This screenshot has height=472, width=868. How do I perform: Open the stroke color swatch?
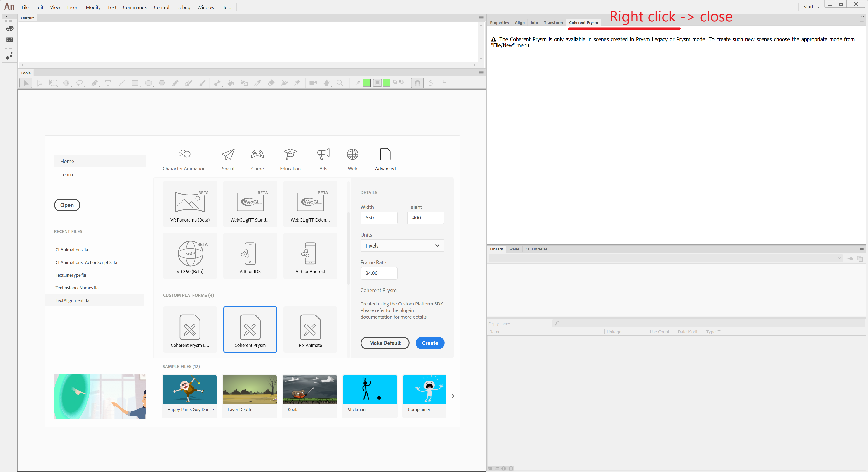(x=367, y=83)
